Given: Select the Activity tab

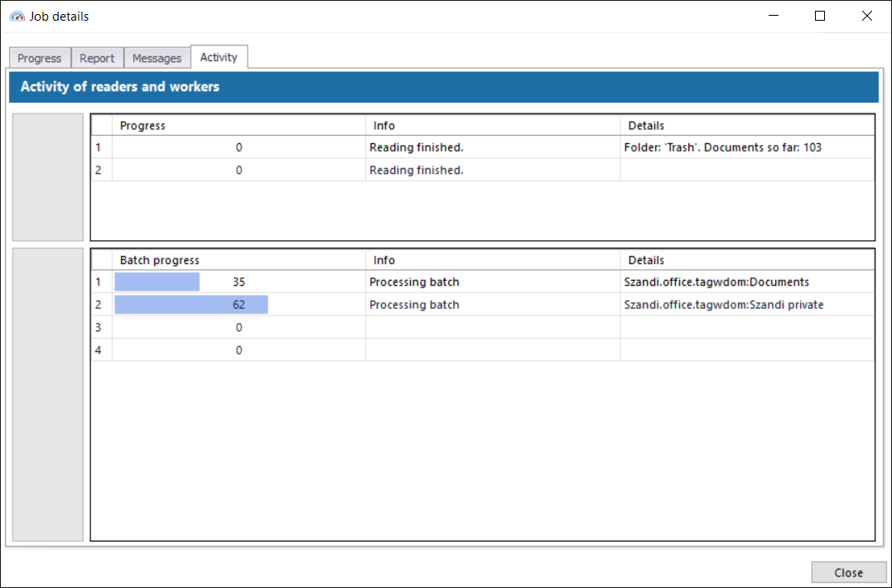Looking at the screenshot, I should coord(219,57).
